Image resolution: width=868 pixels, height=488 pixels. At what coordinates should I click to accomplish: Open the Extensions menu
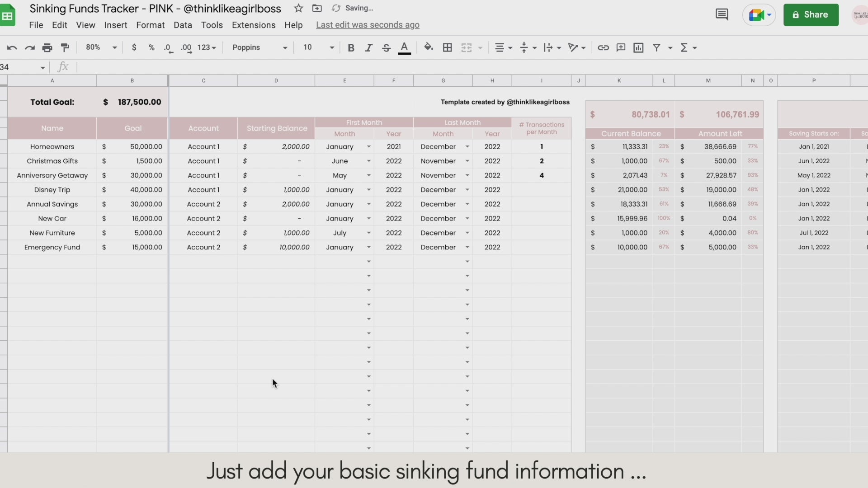click(x=253, y=25)
